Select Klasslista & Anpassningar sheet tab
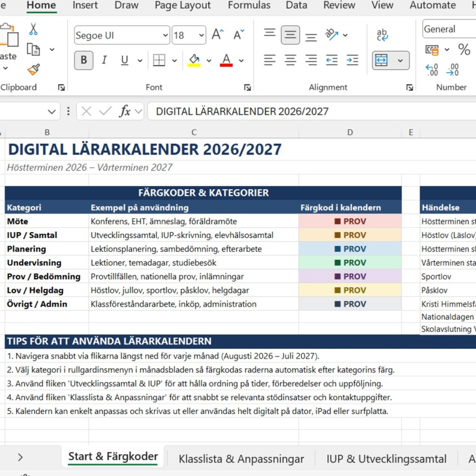This screenshot has height=476, width=476. 241,459
